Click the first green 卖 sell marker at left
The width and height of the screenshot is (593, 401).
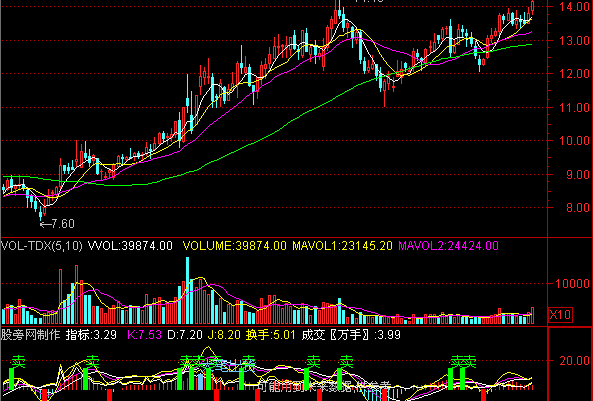point(18,362)
